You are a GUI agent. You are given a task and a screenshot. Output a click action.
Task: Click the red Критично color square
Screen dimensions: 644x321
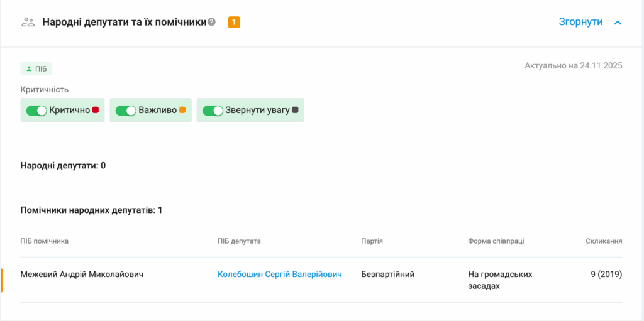[x=96, y=110]
